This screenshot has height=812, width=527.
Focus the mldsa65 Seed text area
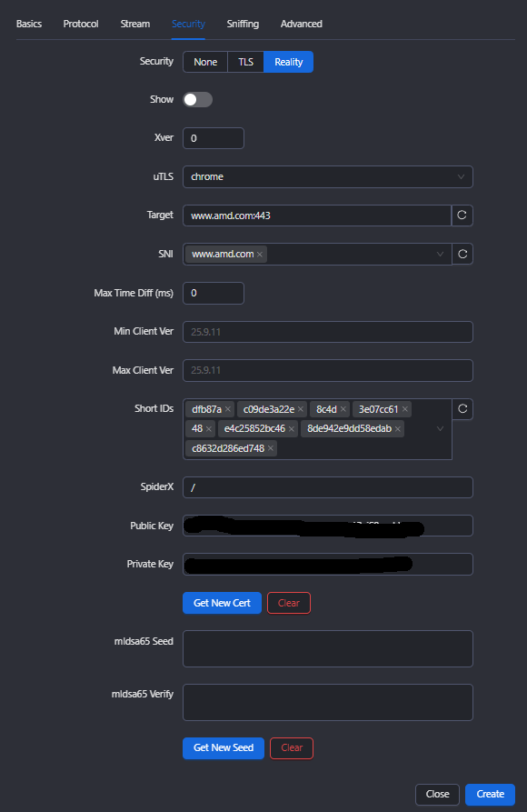tap(328, 649)
